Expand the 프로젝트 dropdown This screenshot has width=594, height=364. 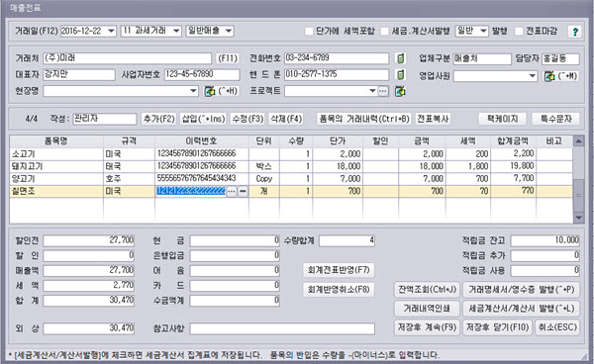(372, 91)
